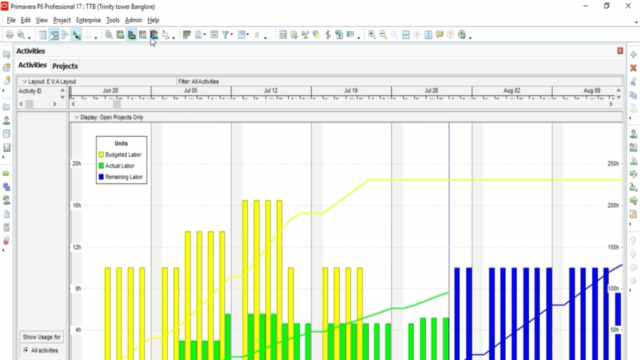Viewport: 640px width, 360px height.
Task: Open the Admin menu
Action: coord(133,20)
